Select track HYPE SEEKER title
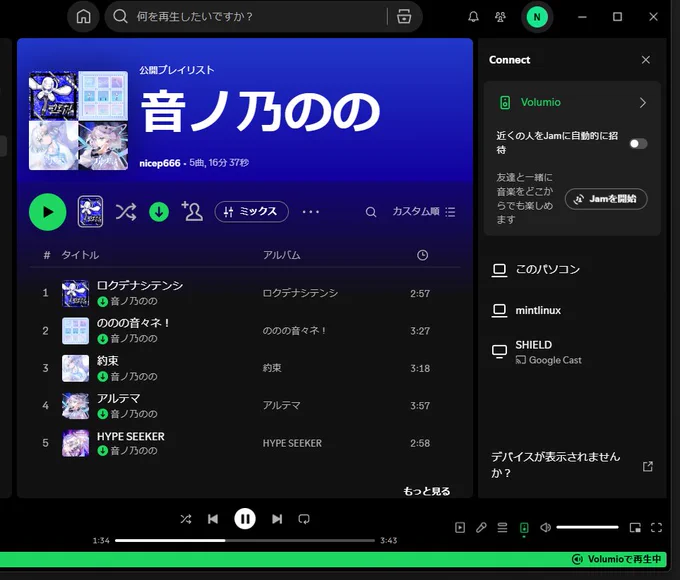 pos(131,436)
